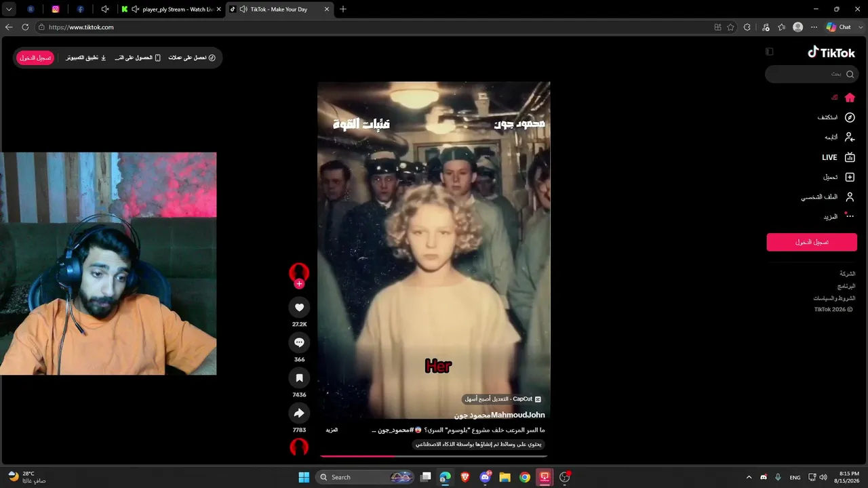
Task: Open the Following people icon
Action: (850, 137)
